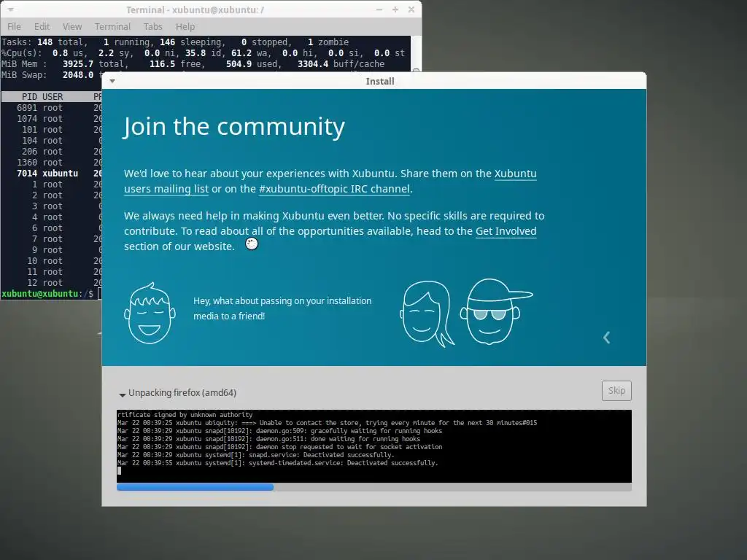
Task: Click the Install window title
Action: click(x=379, y=82)
